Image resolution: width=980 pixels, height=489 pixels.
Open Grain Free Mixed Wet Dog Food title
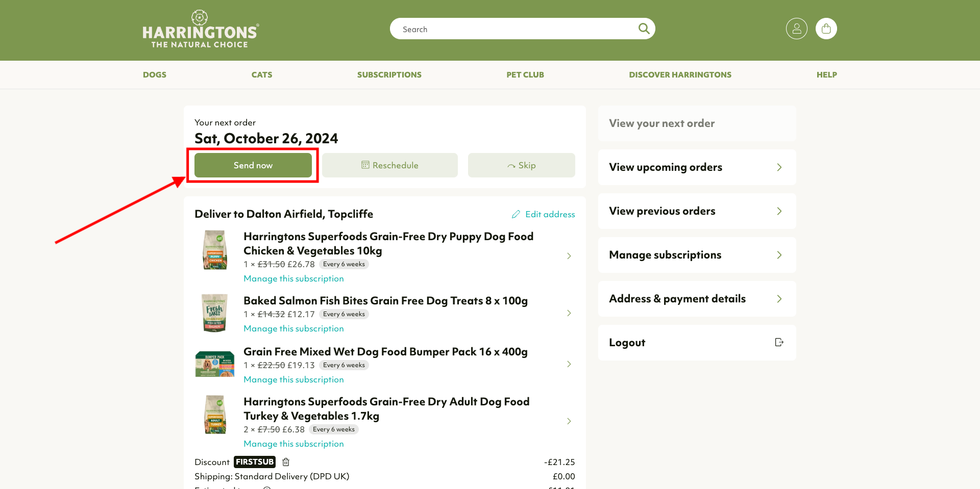point(385,352)
